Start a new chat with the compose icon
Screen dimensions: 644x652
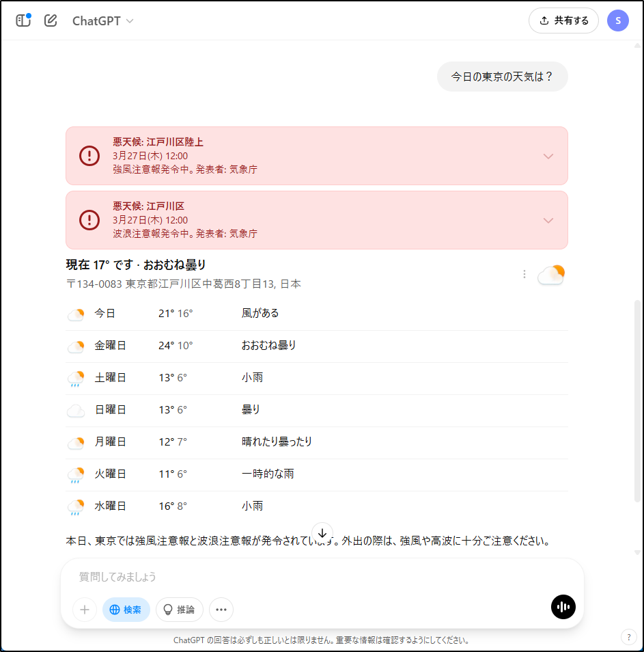pyautogui.click(x=50, y=21)
